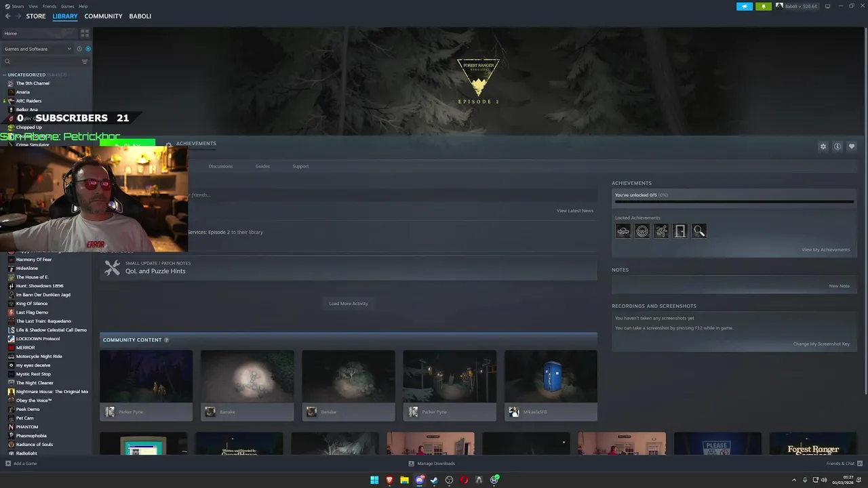The height and width of the screenshot is (488, 868).
Task: Create a New Note
Action: [839, 286]
